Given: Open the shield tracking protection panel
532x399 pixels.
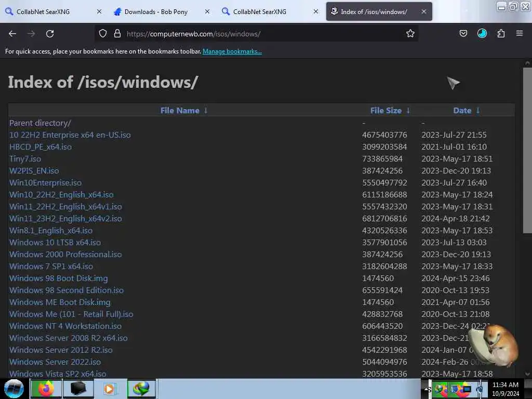Looking at the screenshot, I should click(103, 34).
